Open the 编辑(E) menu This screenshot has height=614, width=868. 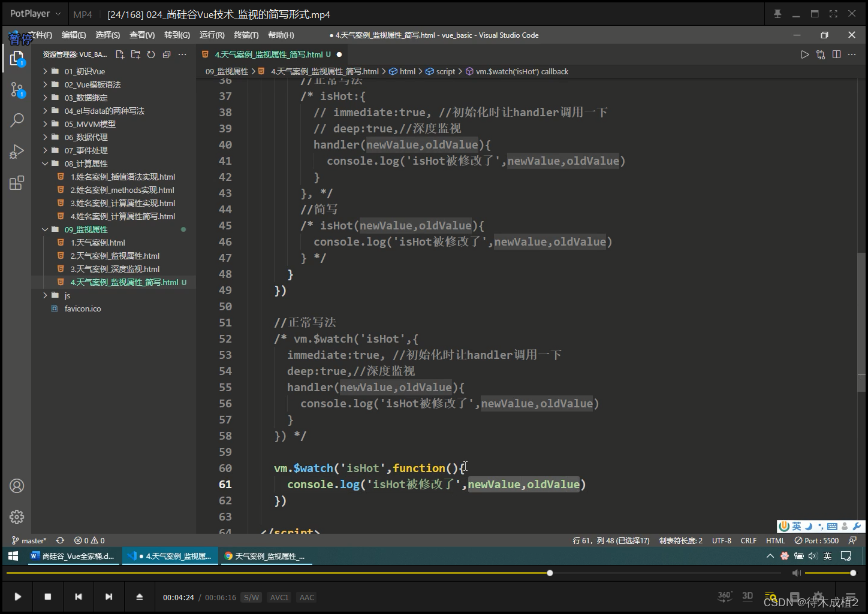click(74, 35)
